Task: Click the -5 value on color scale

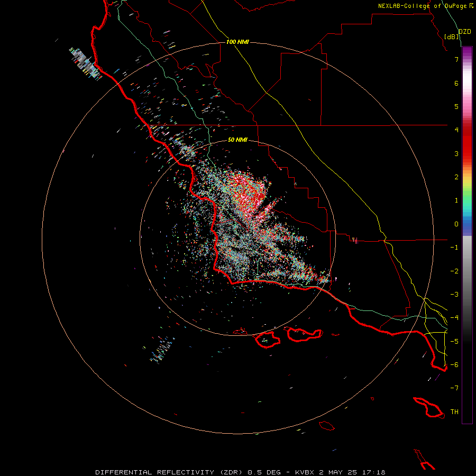Action: coord(454,341)
